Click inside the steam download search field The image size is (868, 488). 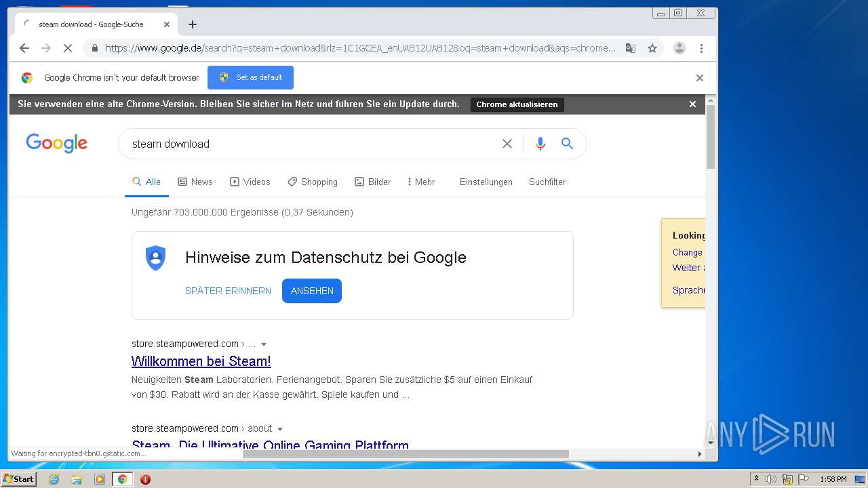tap(312, 144)
